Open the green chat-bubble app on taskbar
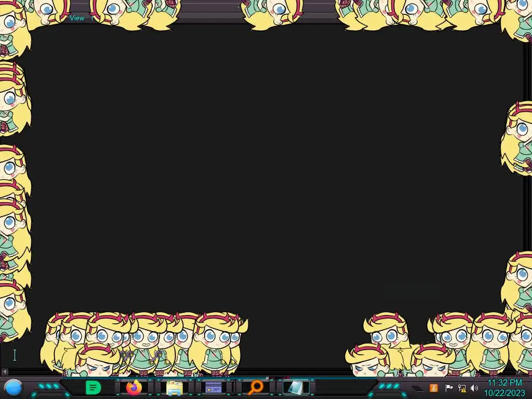 [x=94, y=388]
